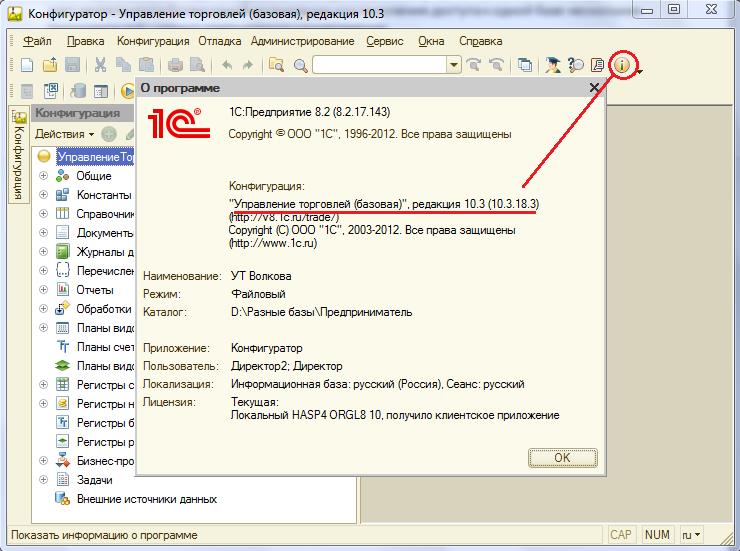The height and width of the screenshot is (551, 740).
Task: Open the Окна menu
Action: point(431,41)
